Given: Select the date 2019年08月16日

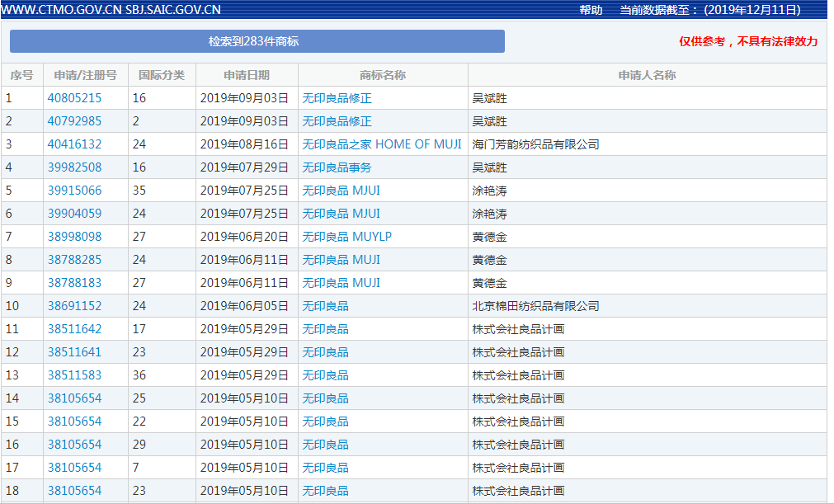Looking at the screenshot, I should coord(244,144).
